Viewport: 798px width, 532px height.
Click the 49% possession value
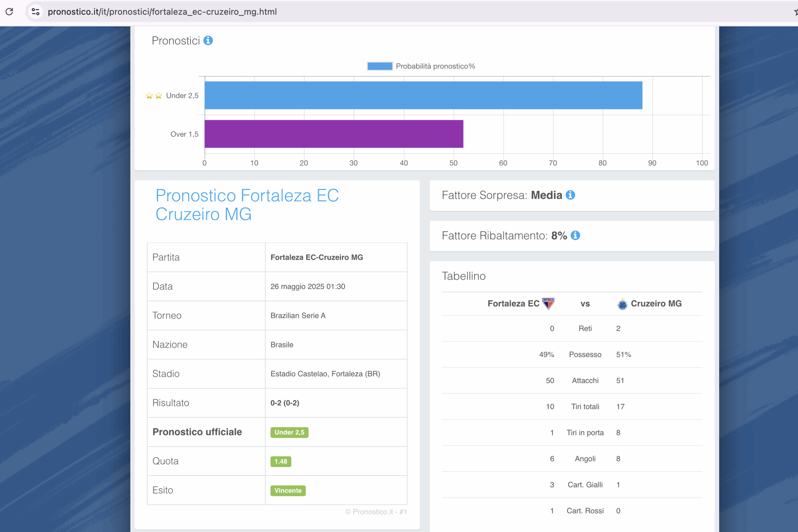tap(546, 354)
